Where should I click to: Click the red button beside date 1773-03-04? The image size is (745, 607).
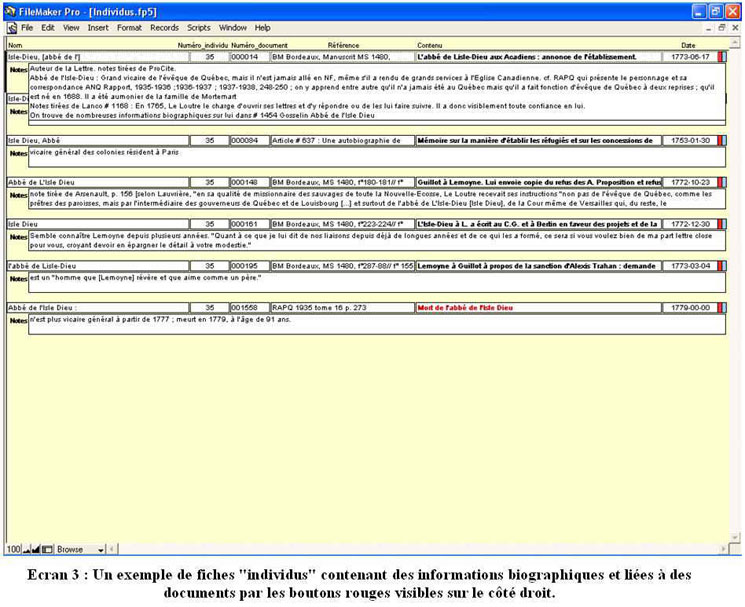(722, 266)
